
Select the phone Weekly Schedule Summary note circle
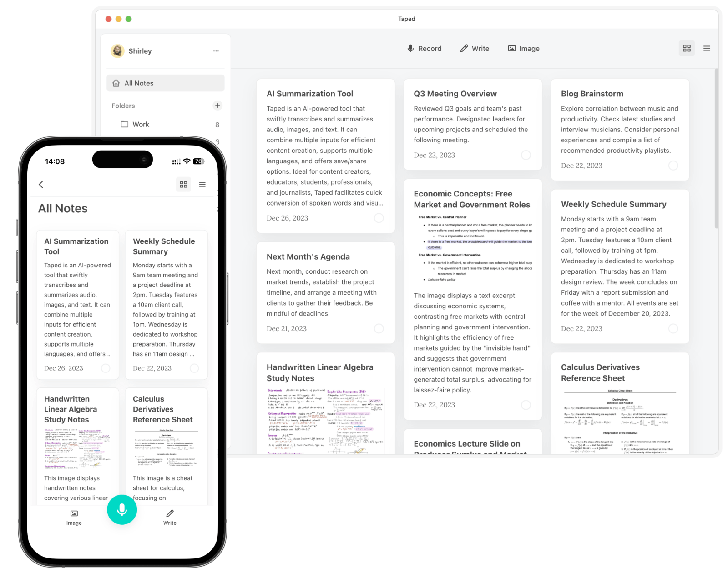coord(194,368)
